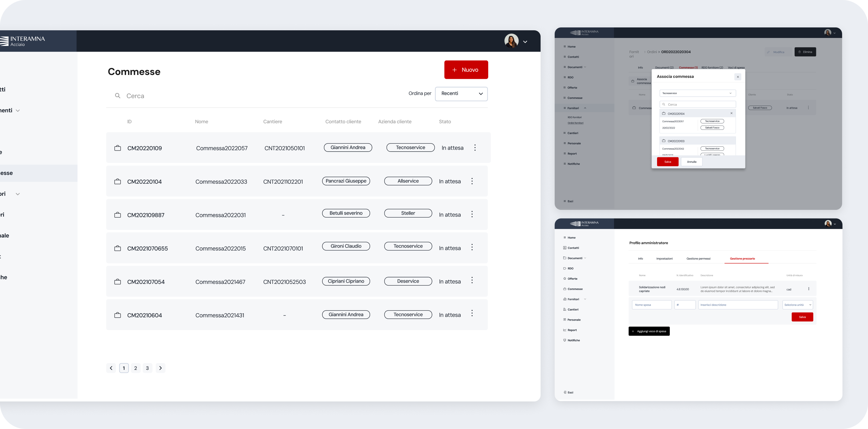Image resolution: width=868 pixels, height=429 pixels.
Task: Click RDO tag icon in Profilo amministratore sidebar
Action: pos(565,268)
